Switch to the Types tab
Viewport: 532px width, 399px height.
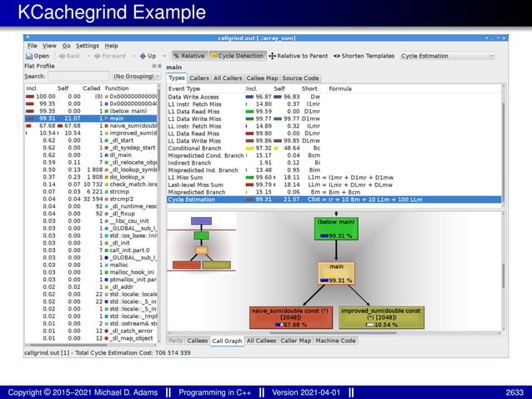coord(177,78)
